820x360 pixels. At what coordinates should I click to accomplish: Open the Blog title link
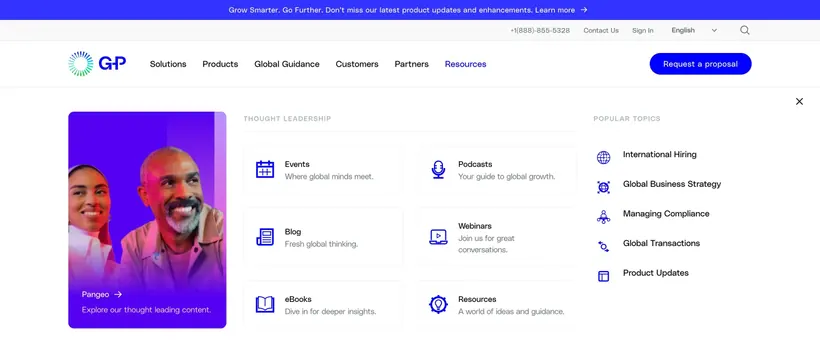[x=293, y=231]
